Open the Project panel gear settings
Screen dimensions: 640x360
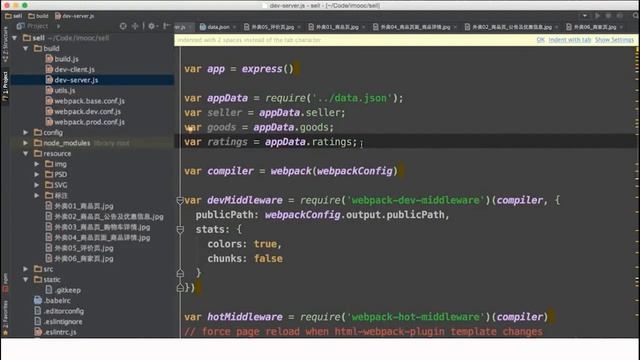click(152, 26)
